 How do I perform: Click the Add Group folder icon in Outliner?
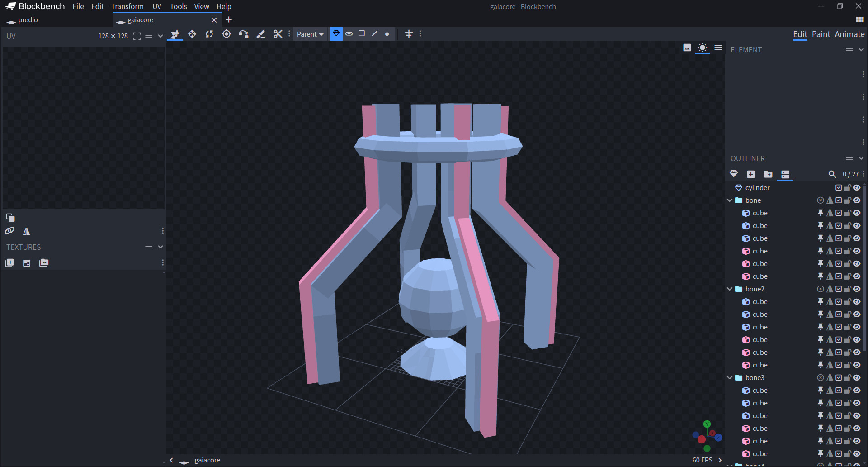coord(768,174)
